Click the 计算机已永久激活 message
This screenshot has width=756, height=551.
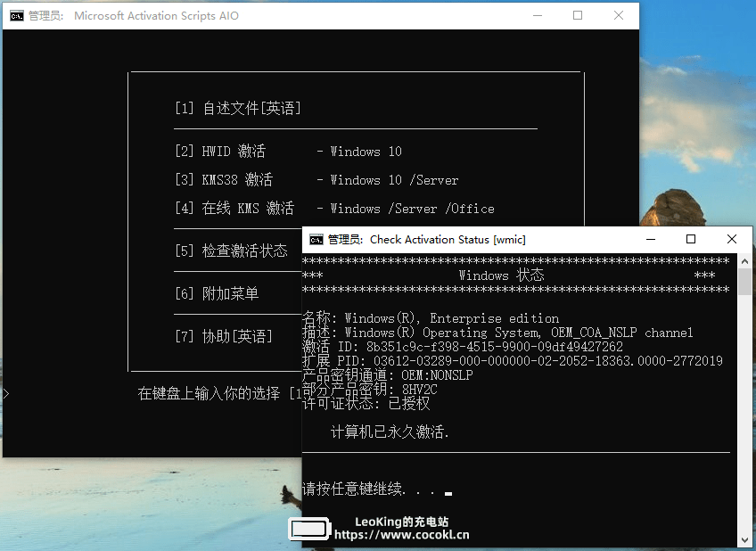tap(390, 432)
